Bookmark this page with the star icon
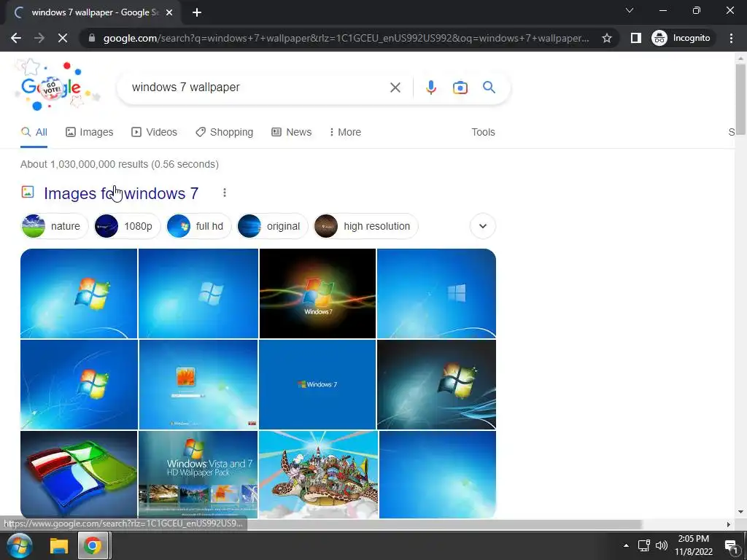 click(606, 38)
